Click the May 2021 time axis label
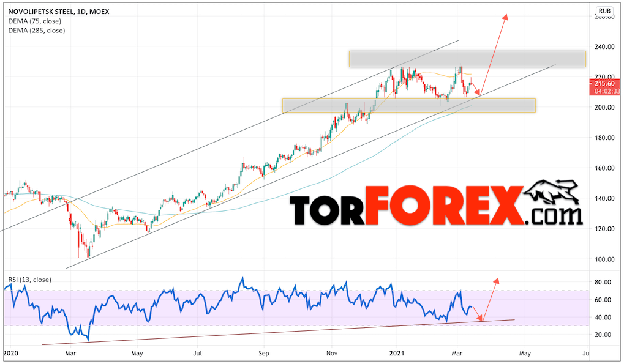Image resolution: width=624 pixels, height=364 pixels. [x=525, y=353]
